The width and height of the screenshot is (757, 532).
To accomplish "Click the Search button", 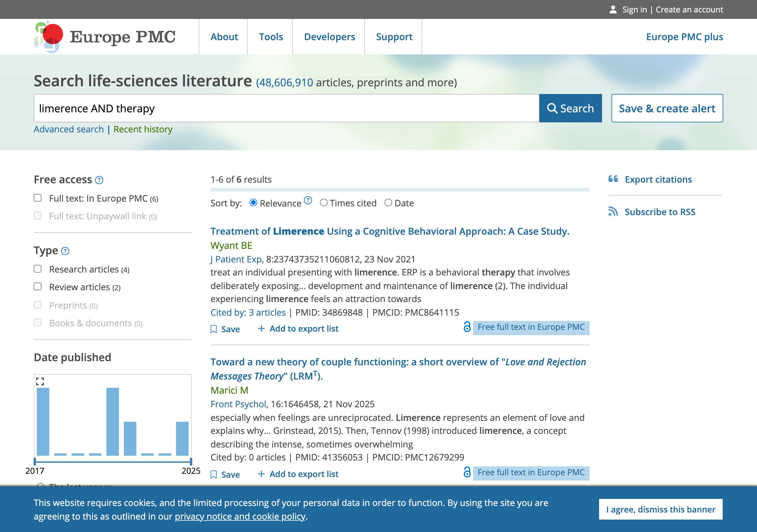I will point(570,108).
